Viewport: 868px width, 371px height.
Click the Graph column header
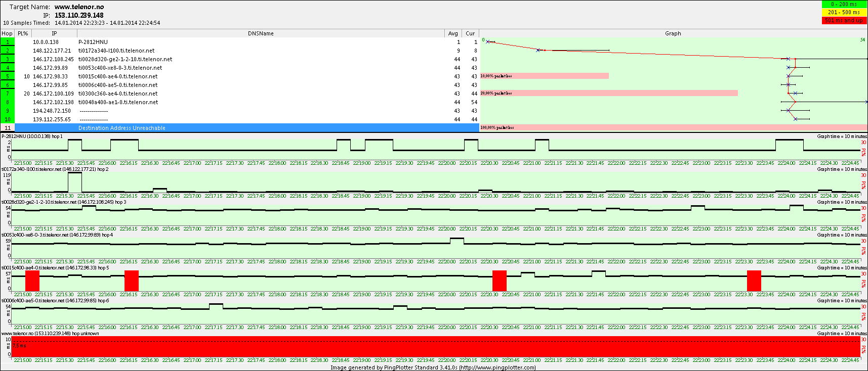pos(673,33)
